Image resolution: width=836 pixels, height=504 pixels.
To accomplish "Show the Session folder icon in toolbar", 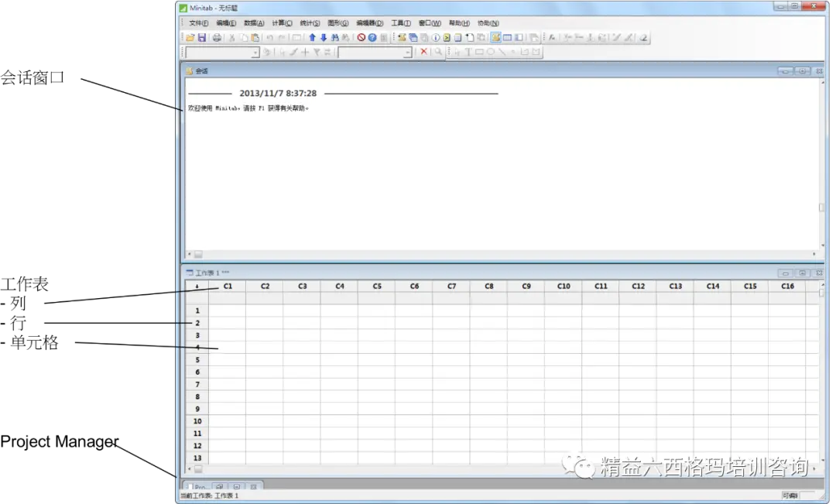I will tap(402, 37).
